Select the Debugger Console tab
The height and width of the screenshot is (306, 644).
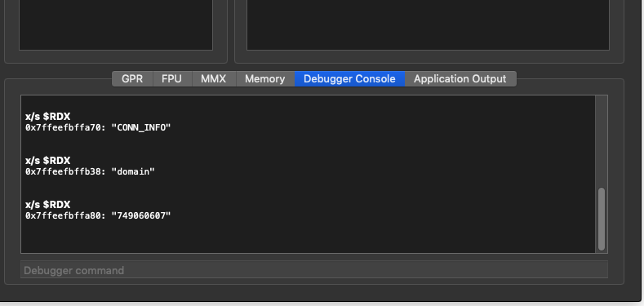(349, 79)
